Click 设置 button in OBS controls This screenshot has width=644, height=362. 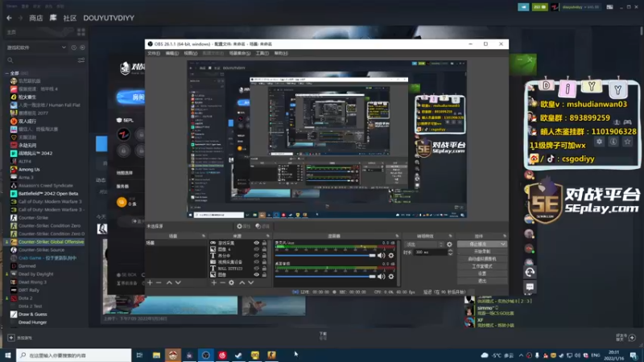(x=481, y=274)
